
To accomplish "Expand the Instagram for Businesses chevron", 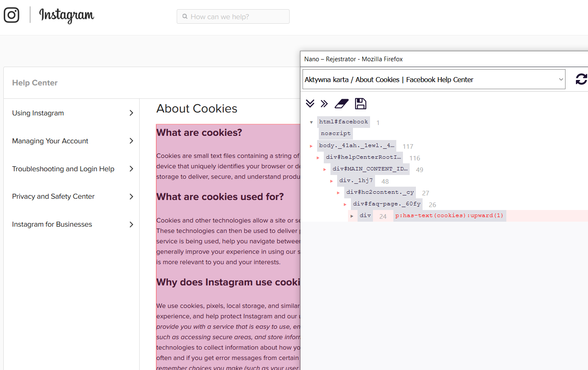I will (x=131, y=224).
